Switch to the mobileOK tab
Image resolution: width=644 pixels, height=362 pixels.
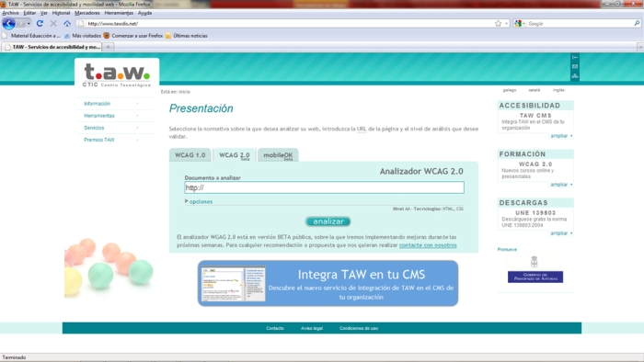click(x=278, y=155)
